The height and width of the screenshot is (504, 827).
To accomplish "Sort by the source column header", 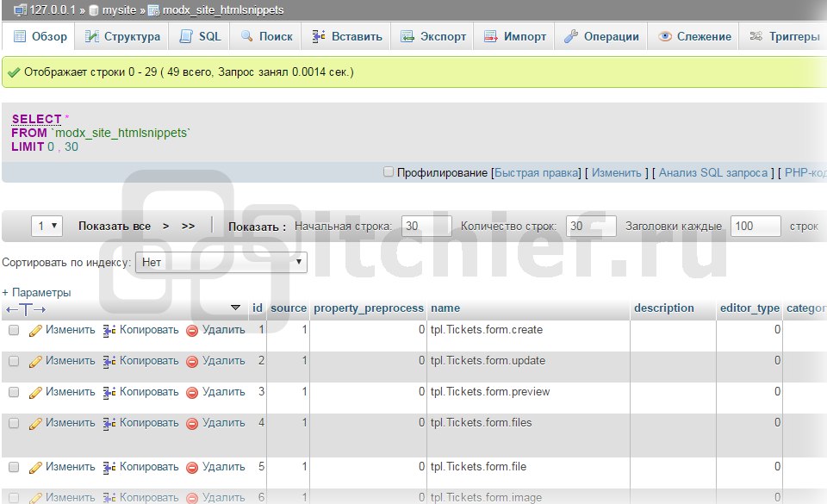I will (x=289, y=308).
